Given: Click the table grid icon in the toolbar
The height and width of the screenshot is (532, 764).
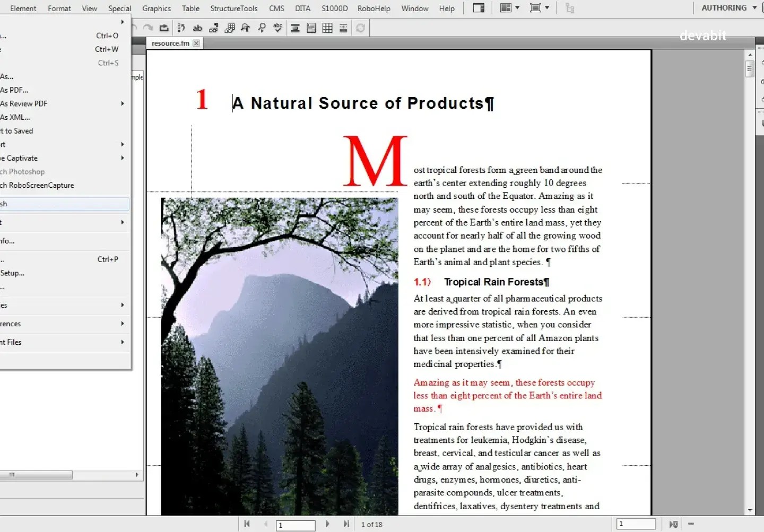Looking at the screenshot, I should [327, 28].
